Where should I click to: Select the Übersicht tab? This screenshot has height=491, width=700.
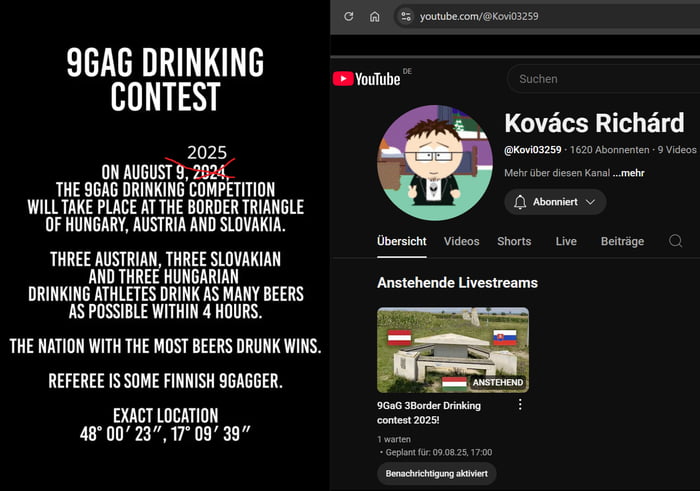[402, 241]
